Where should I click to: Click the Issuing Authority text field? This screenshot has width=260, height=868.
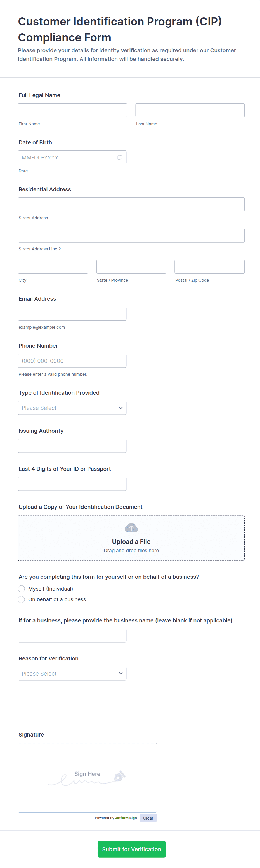[72, 446]
